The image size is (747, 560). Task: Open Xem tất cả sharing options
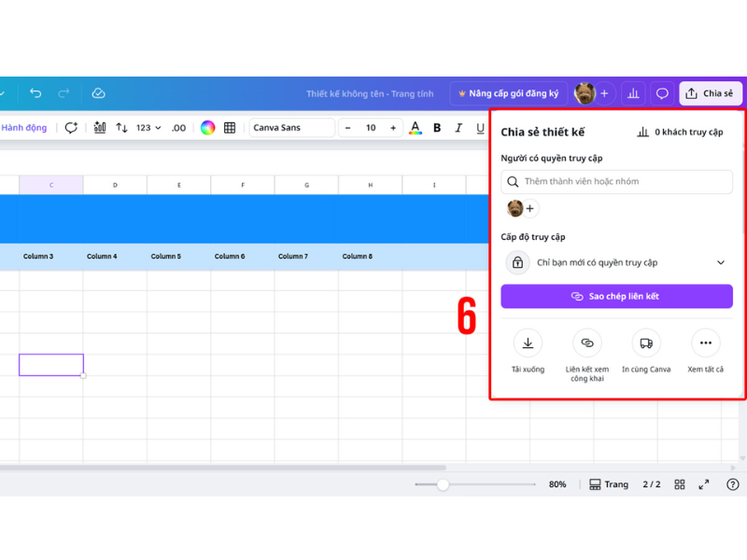tap(705, 343)
